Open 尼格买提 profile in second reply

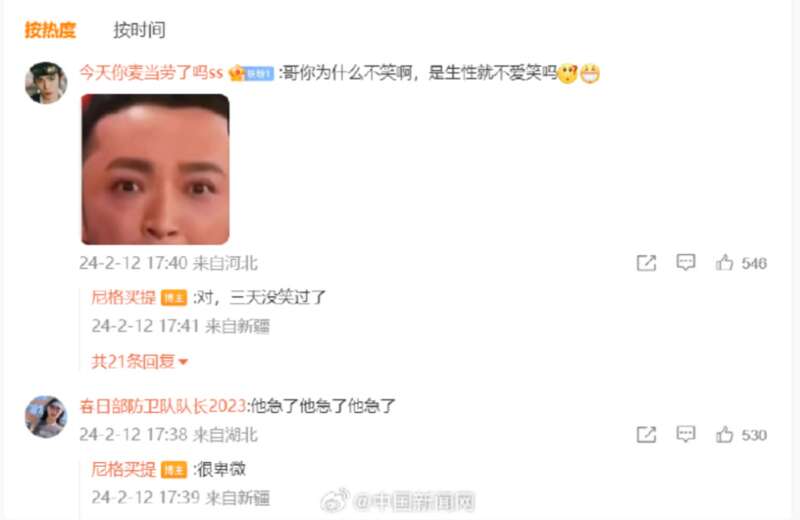[x=123, y=469]
